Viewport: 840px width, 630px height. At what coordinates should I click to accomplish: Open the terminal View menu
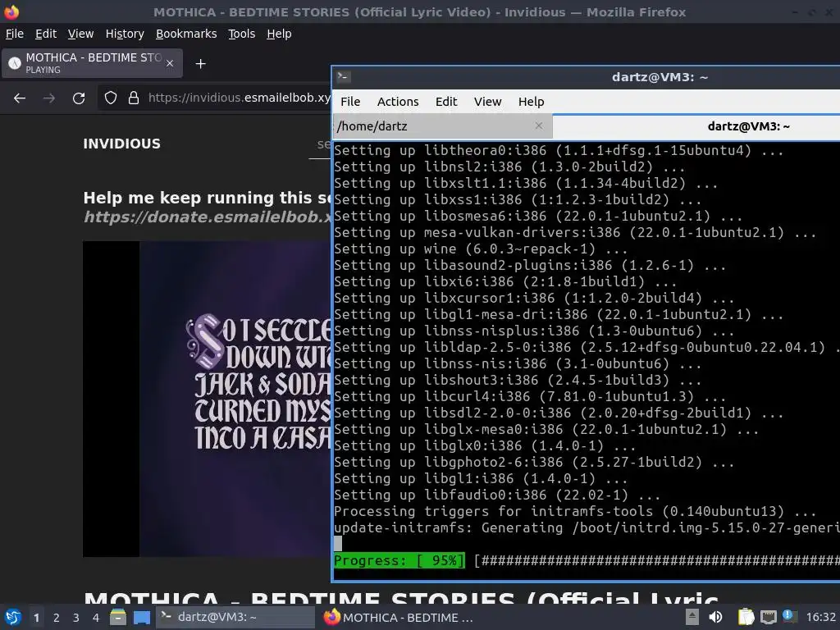[487, 102]
